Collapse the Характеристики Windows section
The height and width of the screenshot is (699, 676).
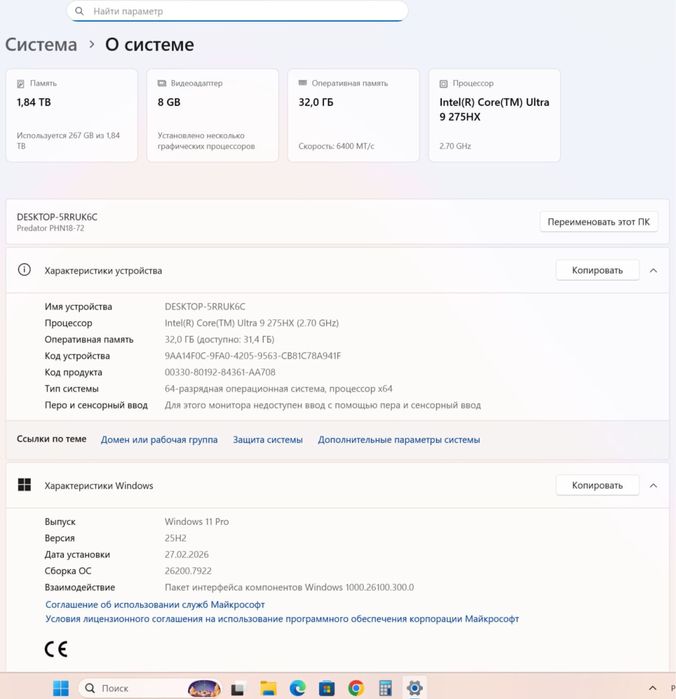click(x=653, y=485)
